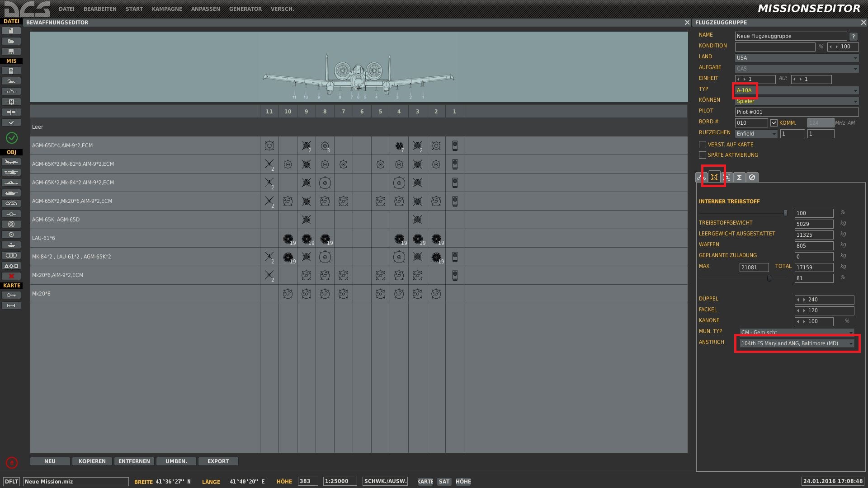The image size is (868, 488).
Task: Open the ANSTRICH livery dropdown
Action: coord(797,343)
